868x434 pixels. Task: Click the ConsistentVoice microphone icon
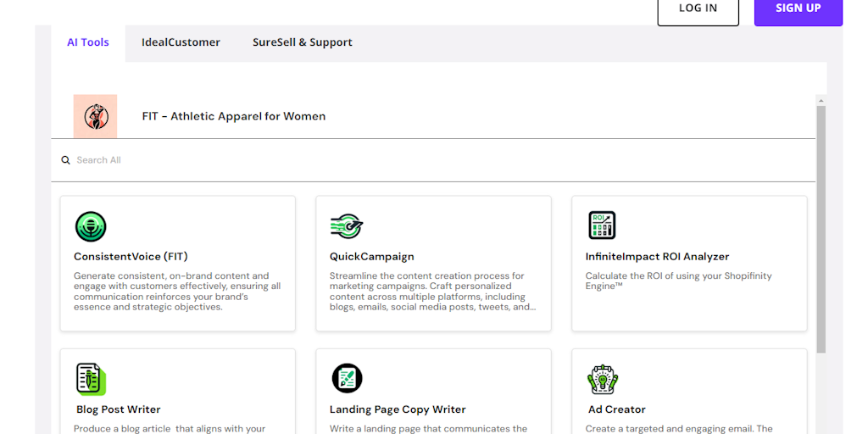click(91, 226)
